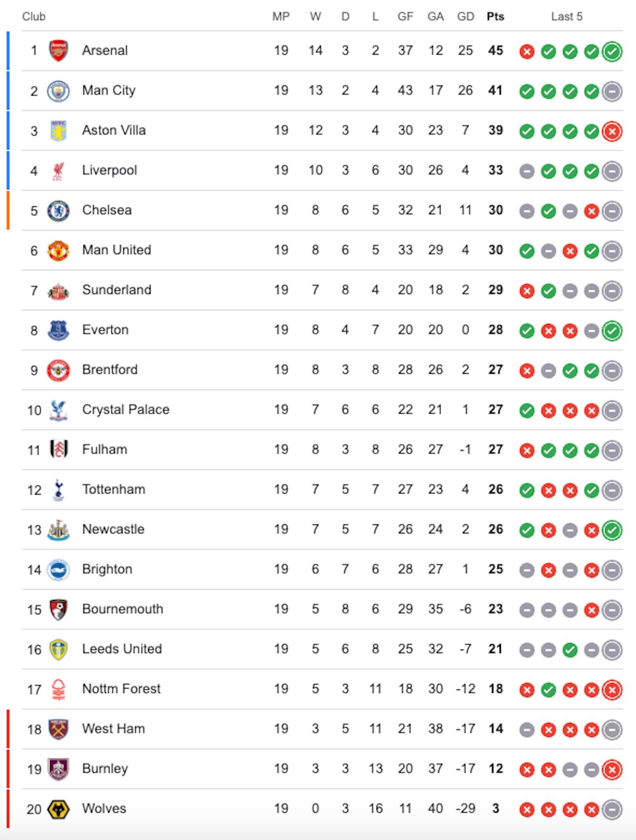
Task: Click Nottm Forest's latest loss icon
Action: [612, 690]
